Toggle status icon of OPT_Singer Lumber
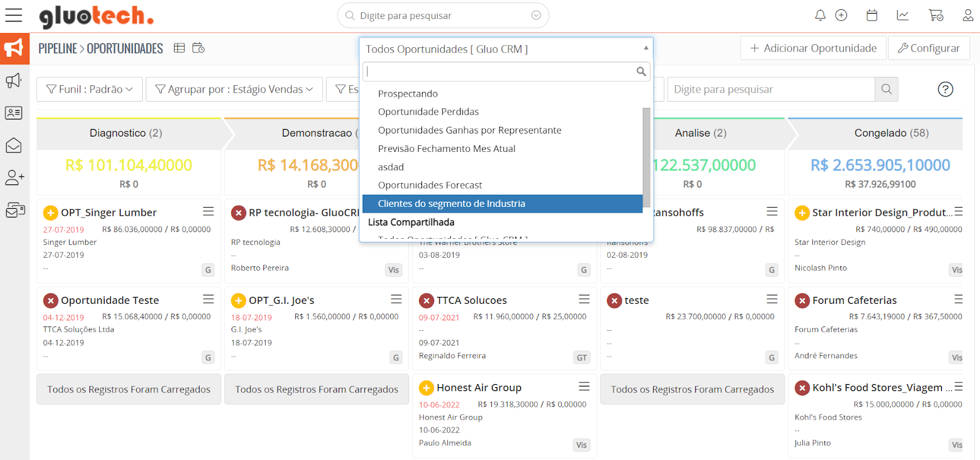The image size is (980, 460). pyautogui.click(x=51, y=213)
